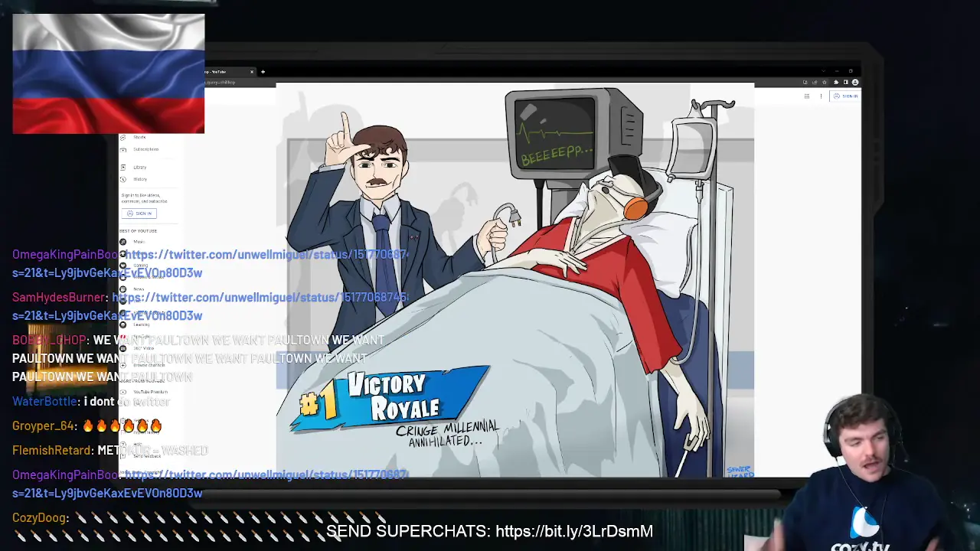This screenshot has height=551, width=980.
Task: Open the Shorts section in YouTube sidebar
Action: [x=139, y=137]
